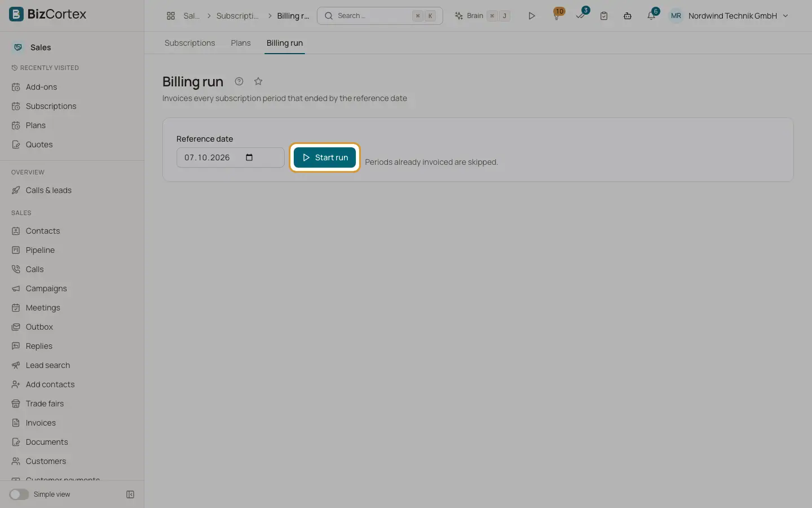Open Meetings in sidebar

point(72,308)
